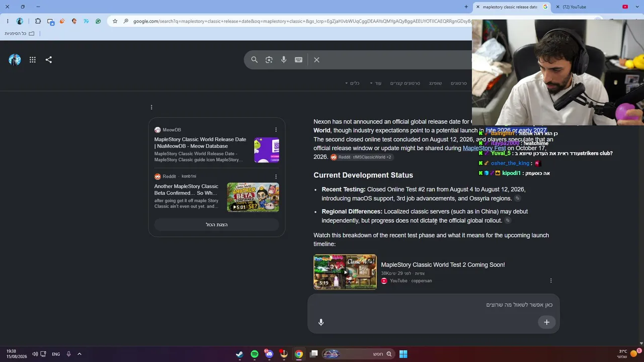This screenshot has width=644, height=362.
Task: Switch the ENG input language indicator
Action: coord(56,354)
